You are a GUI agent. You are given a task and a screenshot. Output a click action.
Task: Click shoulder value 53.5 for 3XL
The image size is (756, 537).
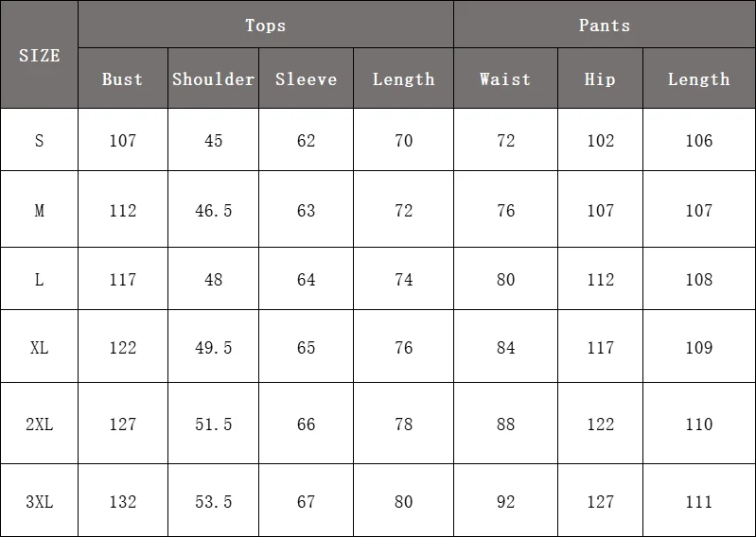pyautogui.click(x=214, y=502)
